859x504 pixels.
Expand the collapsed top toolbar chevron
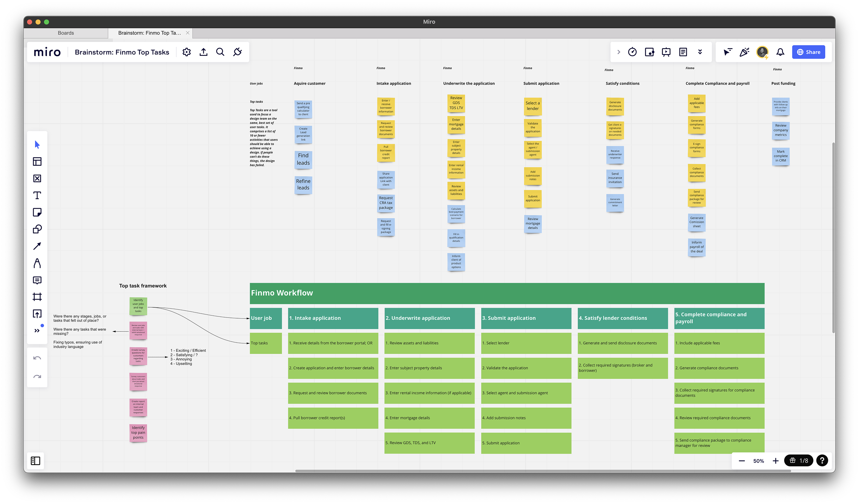[619, 52]
